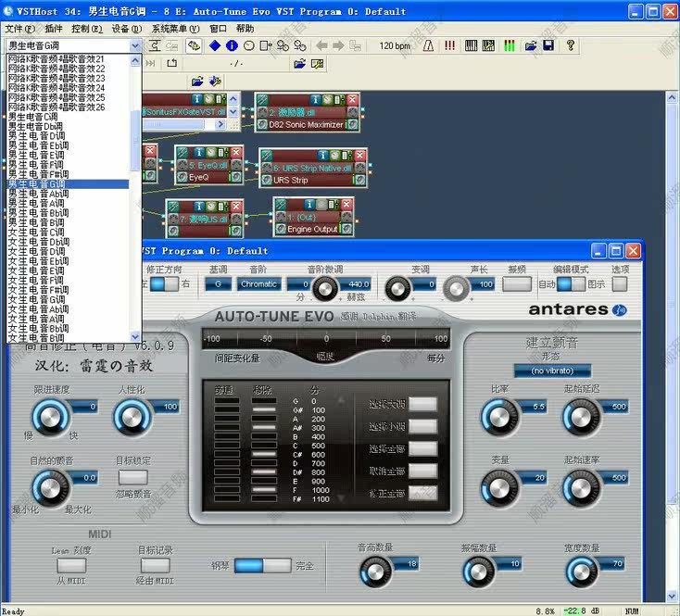Click the skip-to-end playback icon
Image resolution: width=680 pixels, height=616 pixels.
point(150,63)
